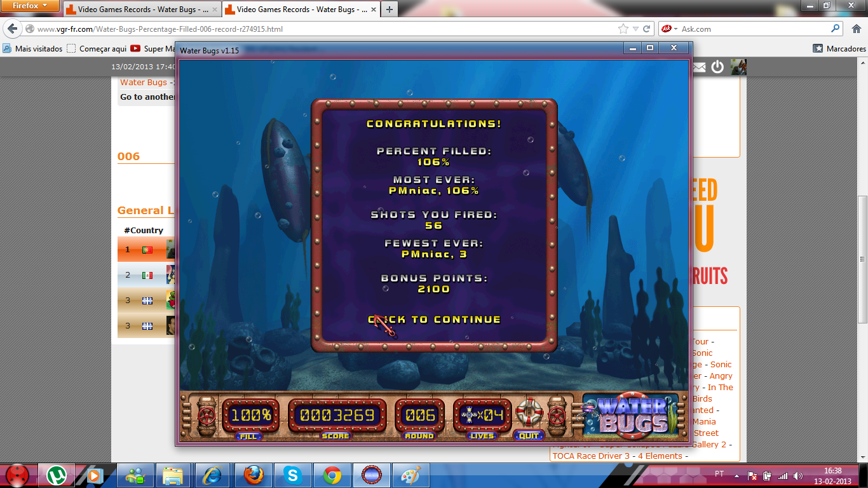This screenshot has width=868, height=488.
Task: Click the Quit life preserver icon
Action: coord(528,414)
